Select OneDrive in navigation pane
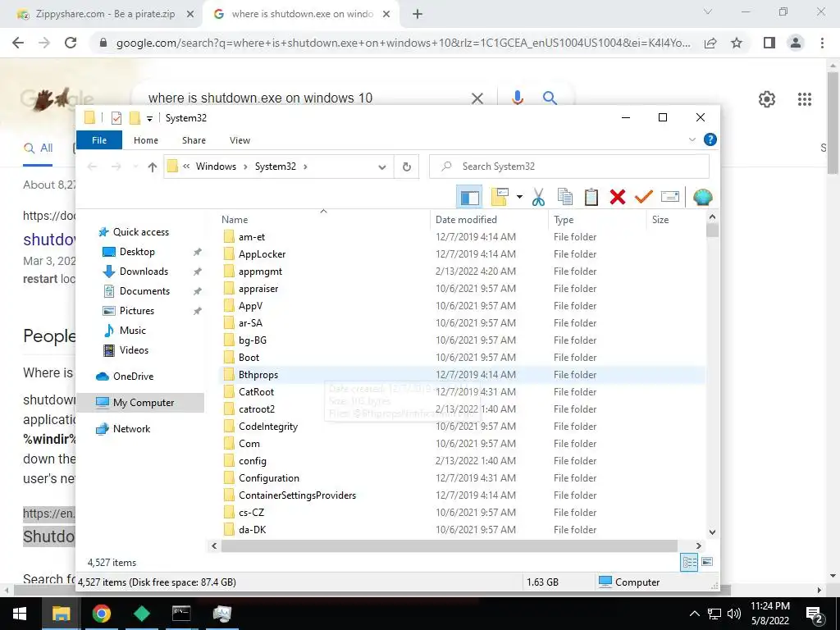 (x=132, y=376)
